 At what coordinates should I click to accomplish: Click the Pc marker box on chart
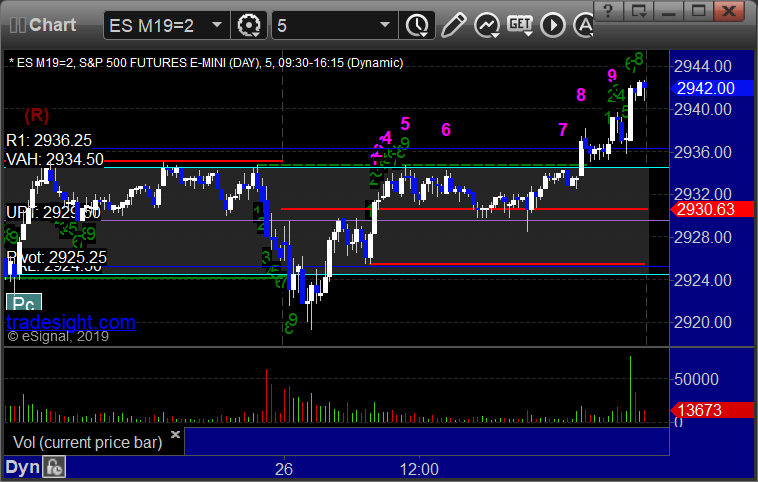click(27, 304)
